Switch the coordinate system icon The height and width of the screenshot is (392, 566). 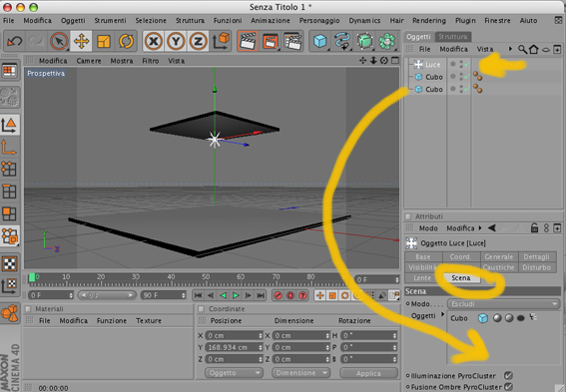(221, 41)
